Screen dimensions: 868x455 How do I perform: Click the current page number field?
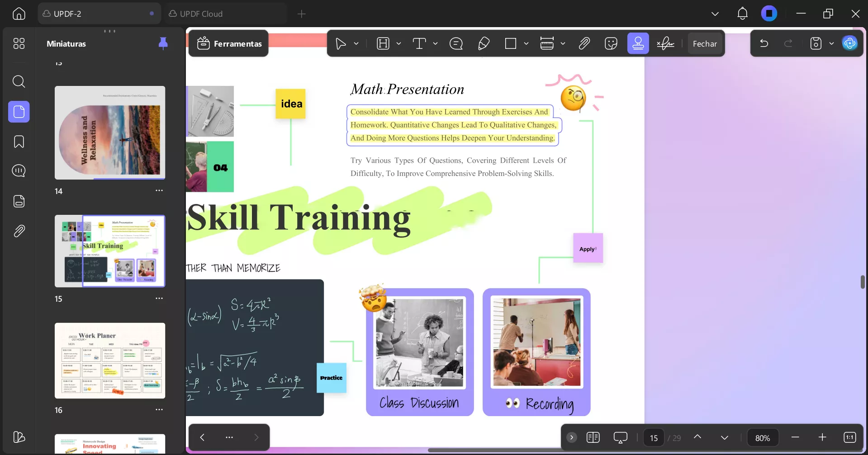point(654,438)
